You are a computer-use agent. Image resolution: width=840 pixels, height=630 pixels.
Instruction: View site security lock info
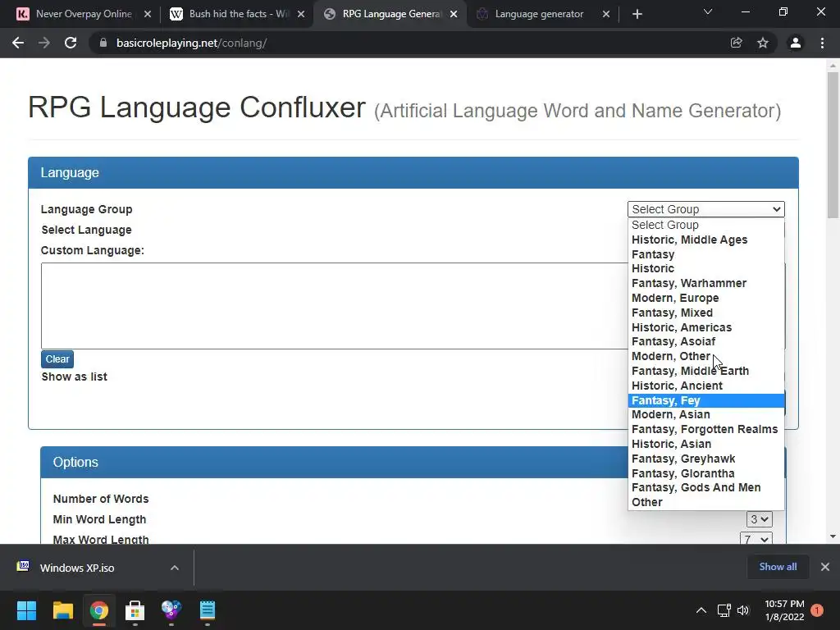(103, 43)
